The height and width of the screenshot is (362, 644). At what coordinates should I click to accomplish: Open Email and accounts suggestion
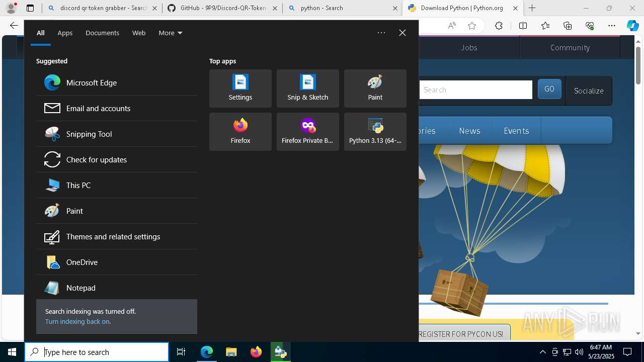(117, 108)
